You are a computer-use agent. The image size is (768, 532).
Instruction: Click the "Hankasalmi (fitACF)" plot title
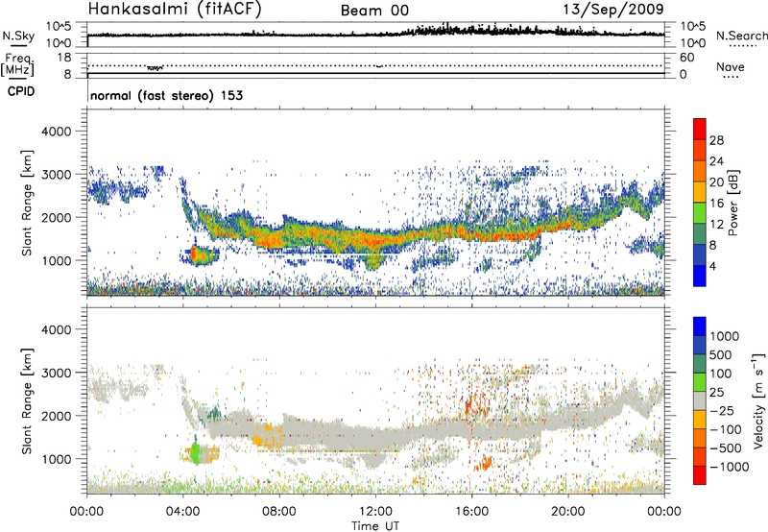tap(175, 9)
